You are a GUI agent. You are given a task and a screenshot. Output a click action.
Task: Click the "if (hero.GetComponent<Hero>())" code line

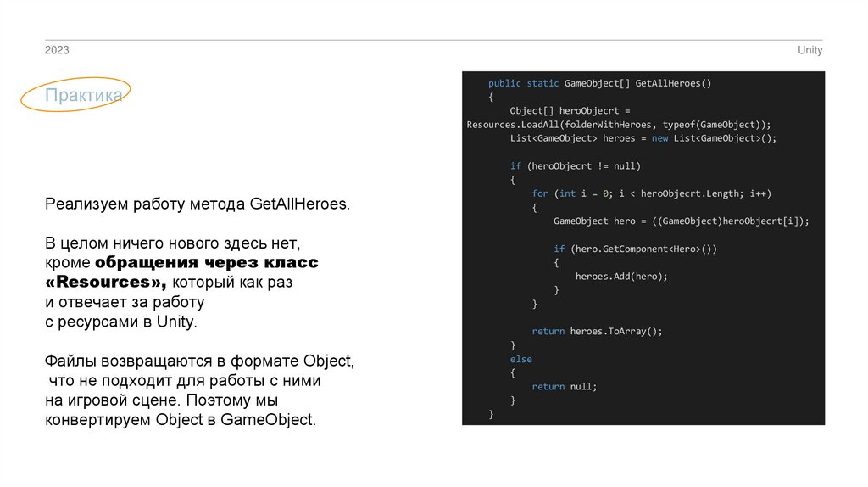(x=635, y=249)
